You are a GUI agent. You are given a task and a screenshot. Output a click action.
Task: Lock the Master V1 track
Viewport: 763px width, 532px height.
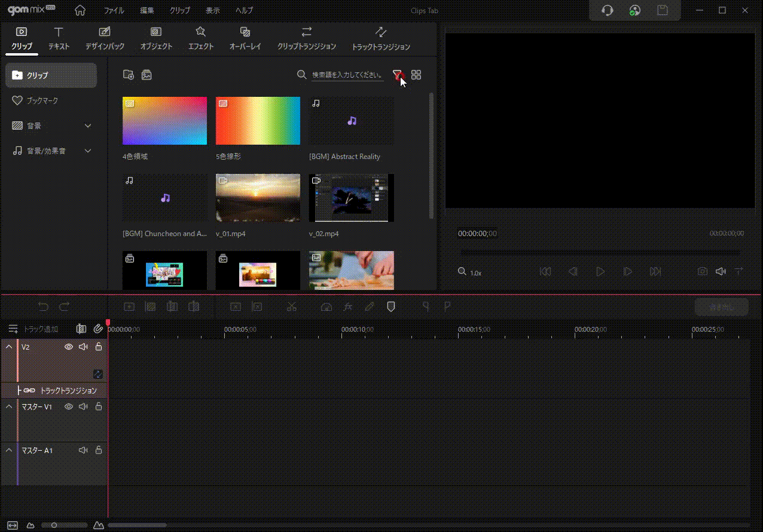(99, 406)
